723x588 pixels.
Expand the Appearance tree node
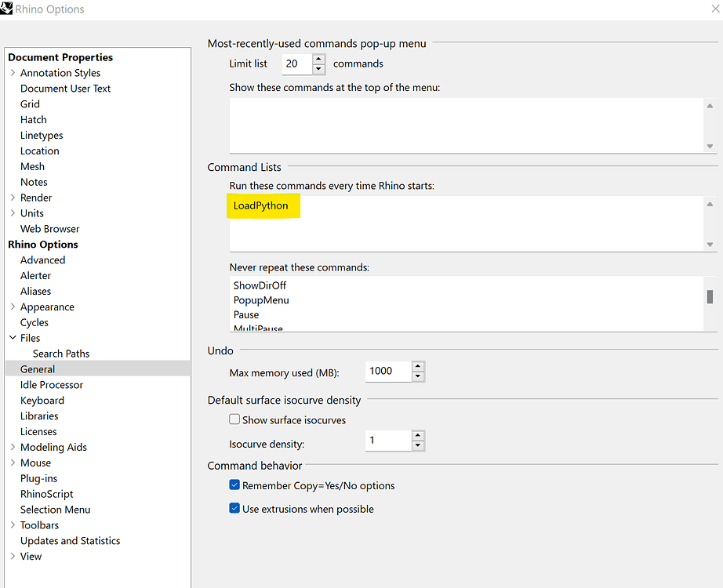click(13, 307)
